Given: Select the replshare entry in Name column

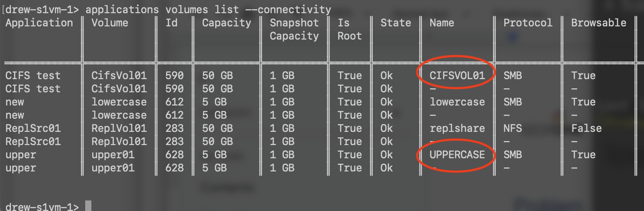Looking at the screenshot, I should [x=457, y=128].
